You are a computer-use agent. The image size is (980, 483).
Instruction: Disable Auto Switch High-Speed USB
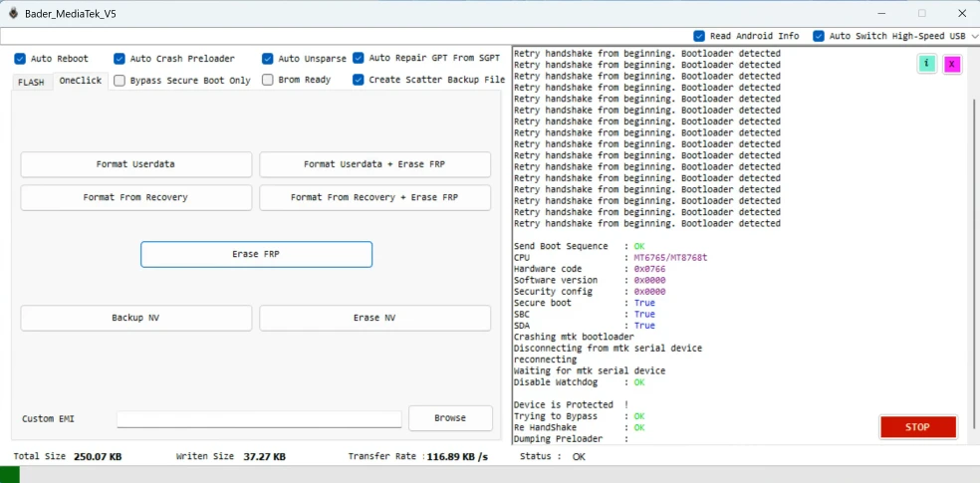pos(818,36)
